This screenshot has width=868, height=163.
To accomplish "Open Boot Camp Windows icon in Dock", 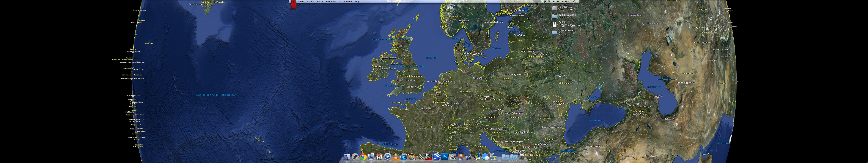I will (x=494, y=157).
